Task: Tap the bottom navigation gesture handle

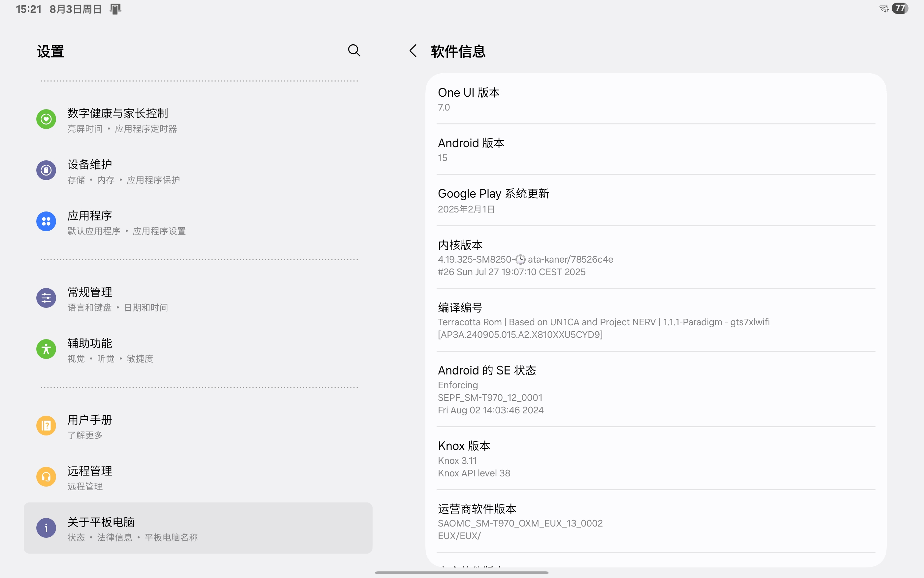Action: 462,572
